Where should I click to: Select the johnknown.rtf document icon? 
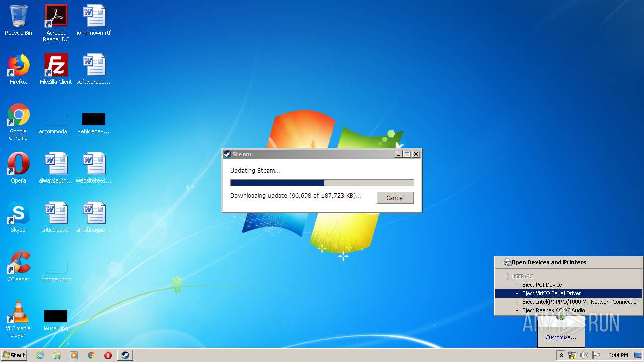coord(94,20)
